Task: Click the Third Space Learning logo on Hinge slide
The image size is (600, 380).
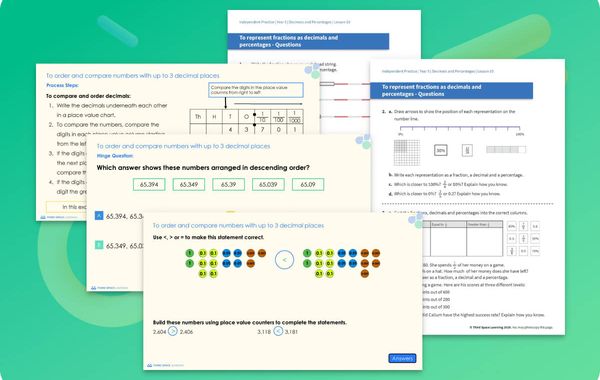Action: tap(109, 288)
